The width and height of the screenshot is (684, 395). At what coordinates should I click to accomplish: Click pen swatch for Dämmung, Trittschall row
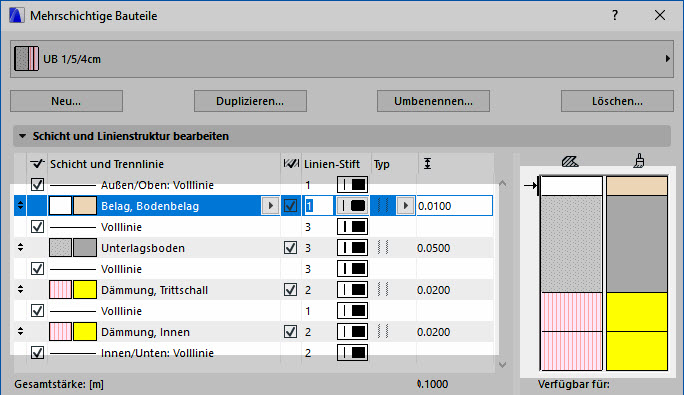point(352,289)
